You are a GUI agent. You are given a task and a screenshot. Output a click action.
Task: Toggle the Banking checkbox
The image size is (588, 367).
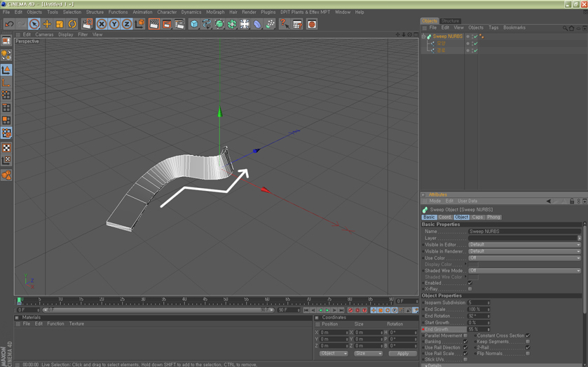pyautogui.click(x=465, y=342)
